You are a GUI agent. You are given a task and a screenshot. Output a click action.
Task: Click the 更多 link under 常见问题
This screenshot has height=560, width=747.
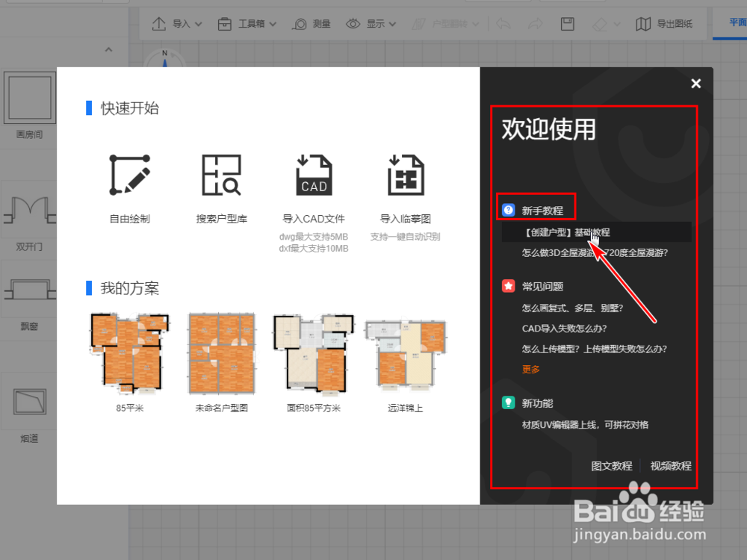(530, 368)
